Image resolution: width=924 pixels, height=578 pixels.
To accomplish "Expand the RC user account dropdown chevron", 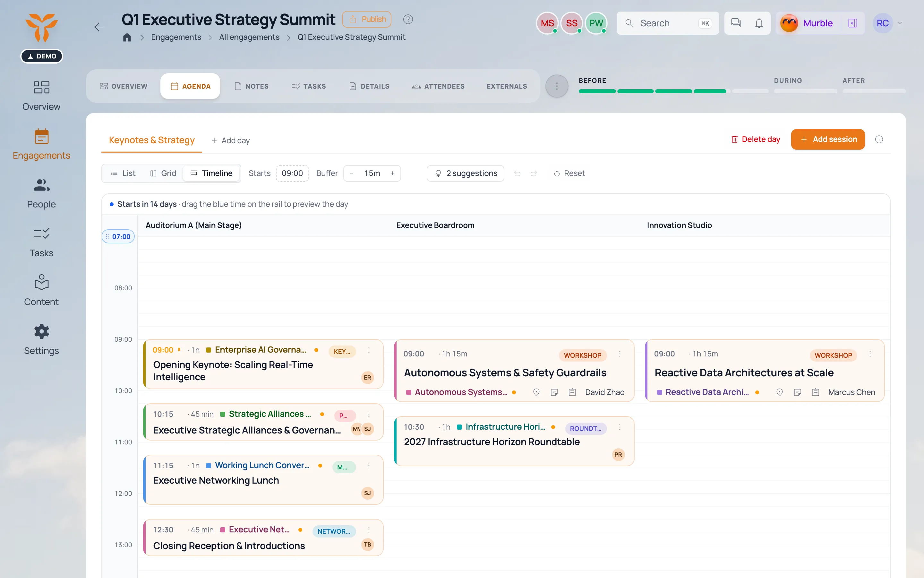I will [x=900, y=23].
